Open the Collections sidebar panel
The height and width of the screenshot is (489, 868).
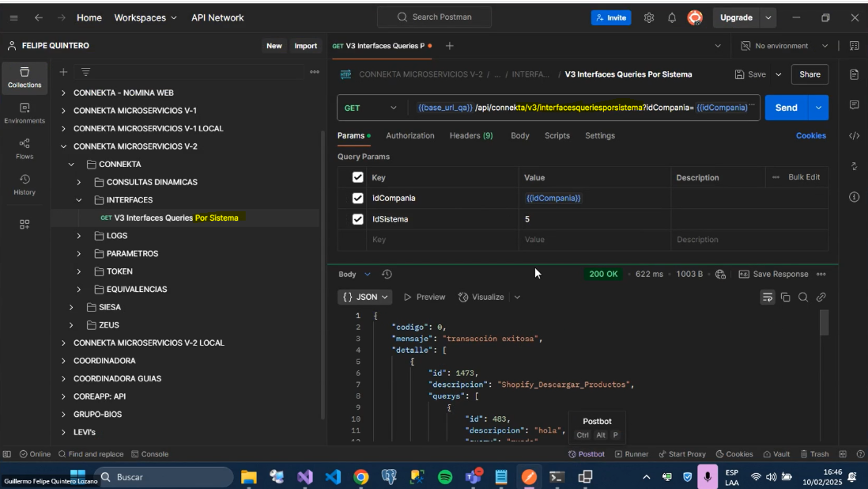click(x=25, y=77)
